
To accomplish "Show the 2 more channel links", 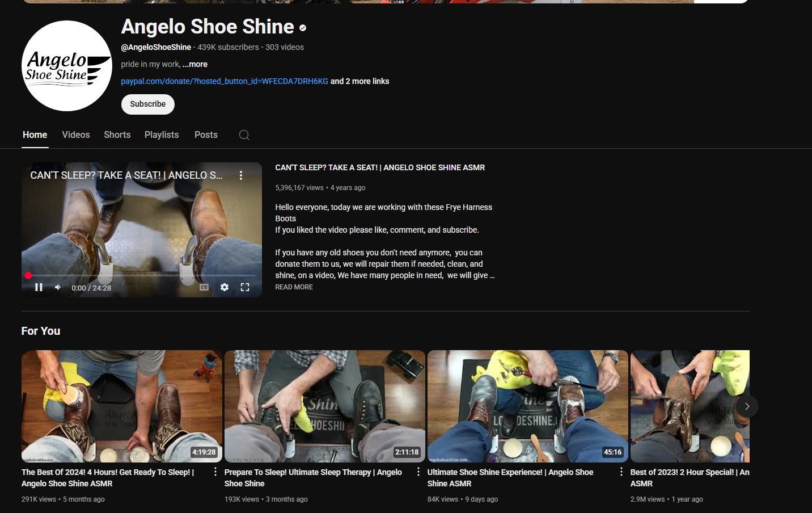I will click(x=360, y=81).
